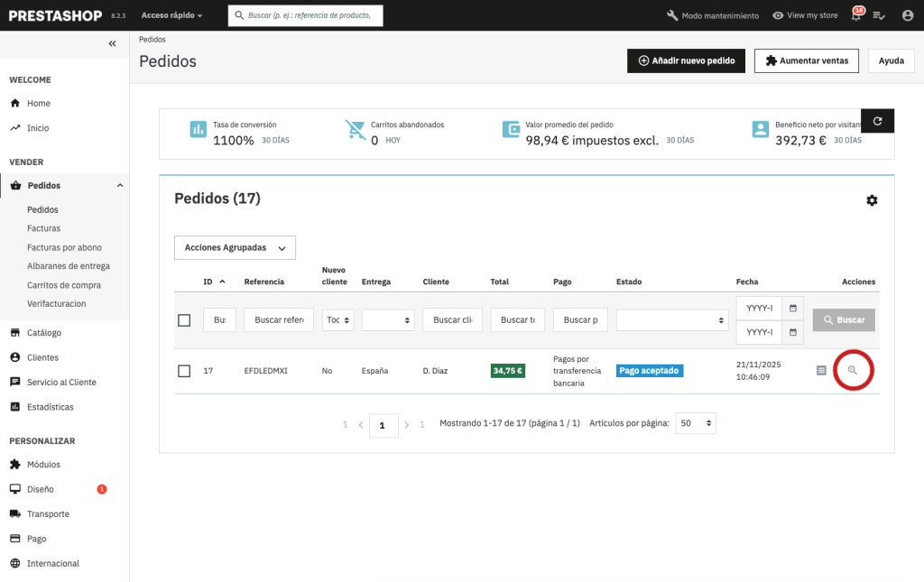This screenshot has height=582, width=924.
Task: Focus the top product search field
Action: (305, 15)
